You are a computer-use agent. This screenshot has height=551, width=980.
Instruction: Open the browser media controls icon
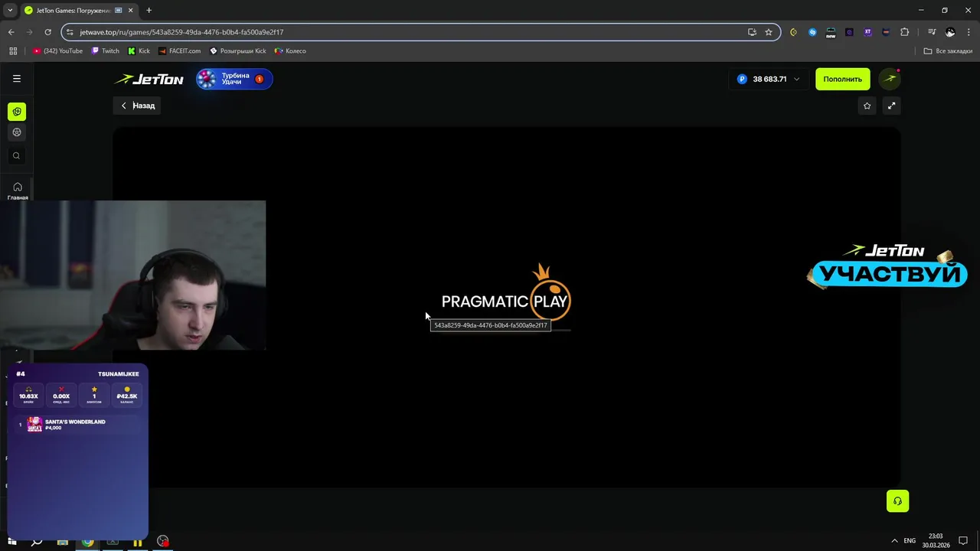(932, 32)
